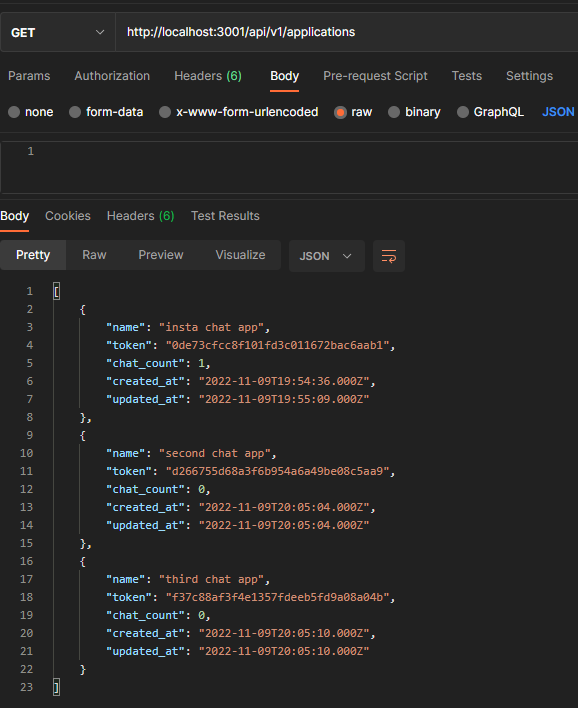
Task: Switch to the request Params tab
Action: (x=29, y=76)
